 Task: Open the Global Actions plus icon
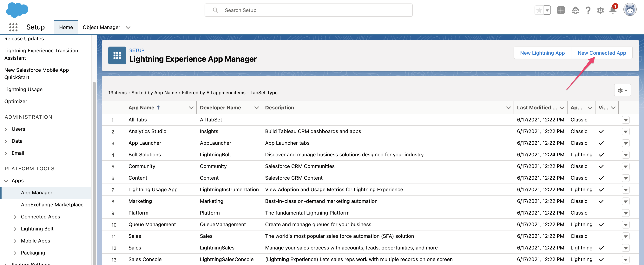(561, 10)
